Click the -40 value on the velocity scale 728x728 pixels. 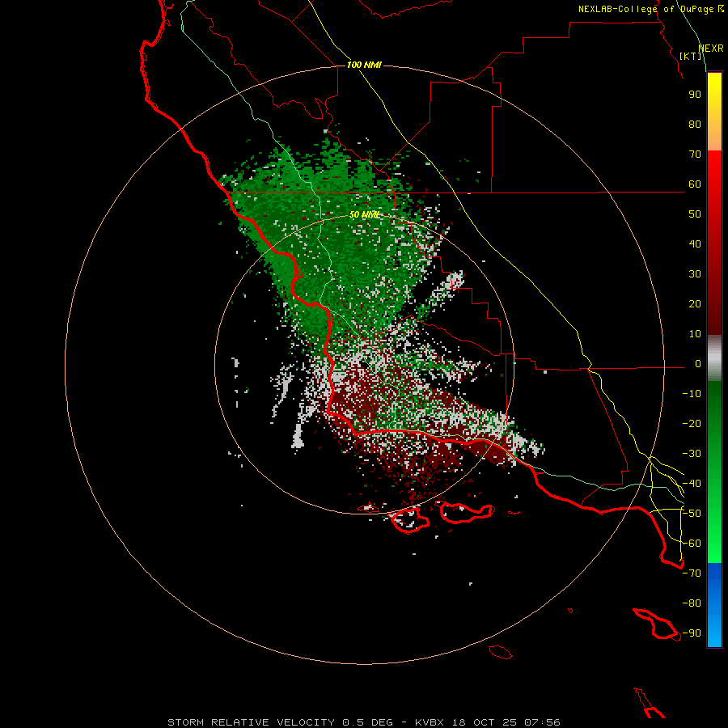[x=692, y=484]
